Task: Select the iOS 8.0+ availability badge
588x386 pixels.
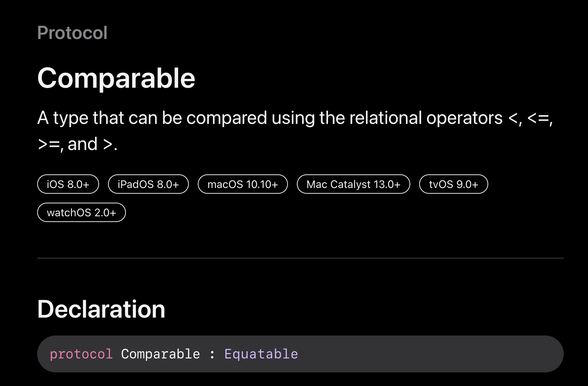Action: click(68, 184)
